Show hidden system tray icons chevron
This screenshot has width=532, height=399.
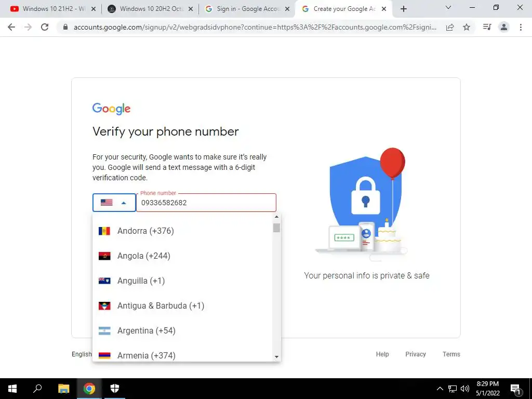pyautogui.click(x=440, y=389)
